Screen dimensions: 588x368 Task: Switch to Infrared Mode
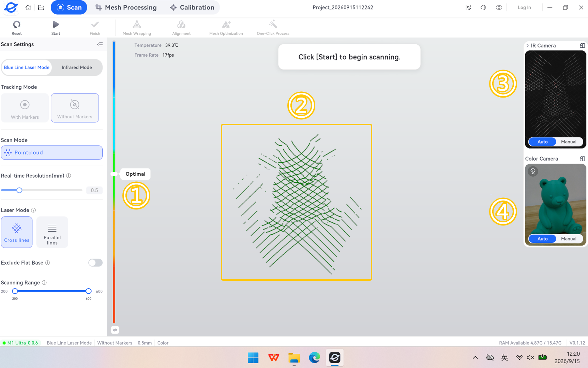click(77, 68)
